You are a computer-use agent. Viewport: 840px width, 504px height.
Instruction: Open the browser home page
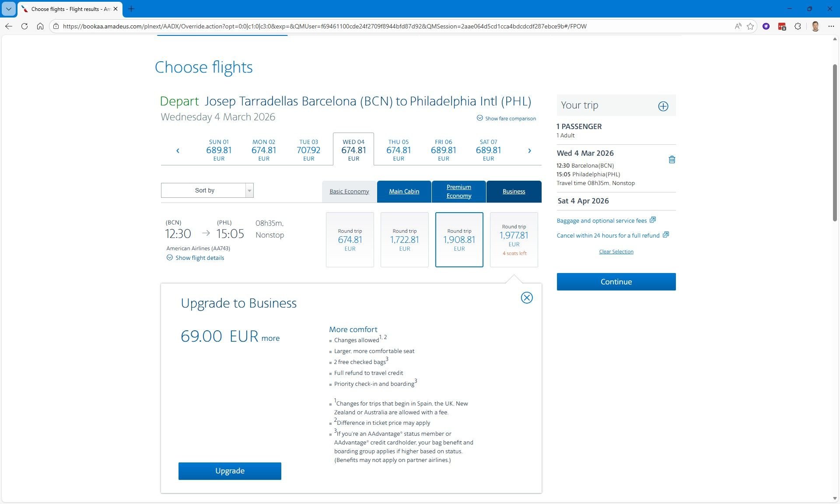tap(40, 26)
